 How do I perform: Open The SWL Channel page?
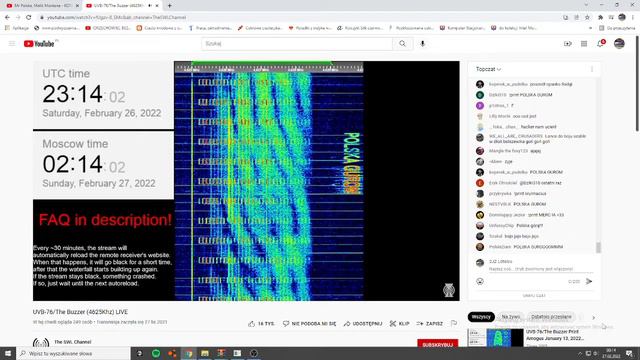pos(73,342)
